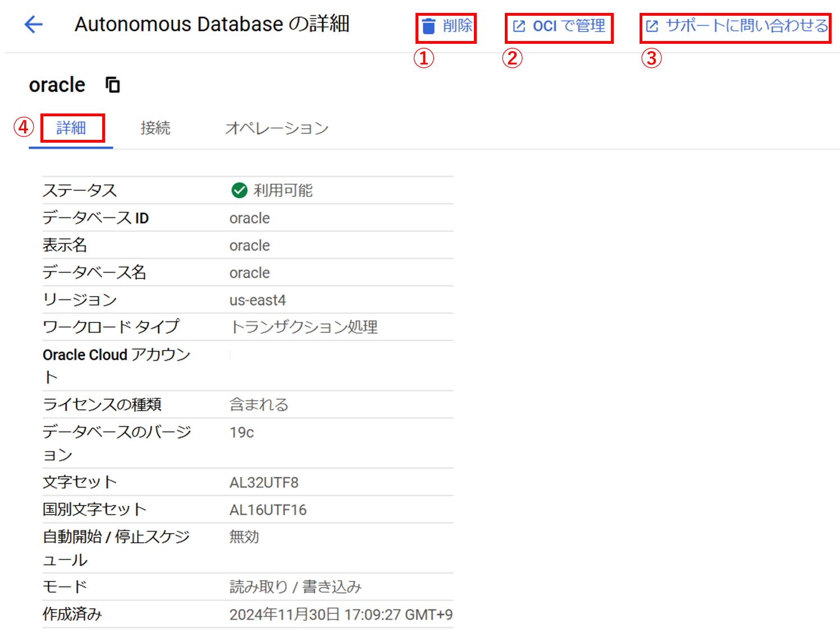The image size is (840, 632).
Task: Select the database version 19c
Action: pyautogui.click(x=241, y=433)
